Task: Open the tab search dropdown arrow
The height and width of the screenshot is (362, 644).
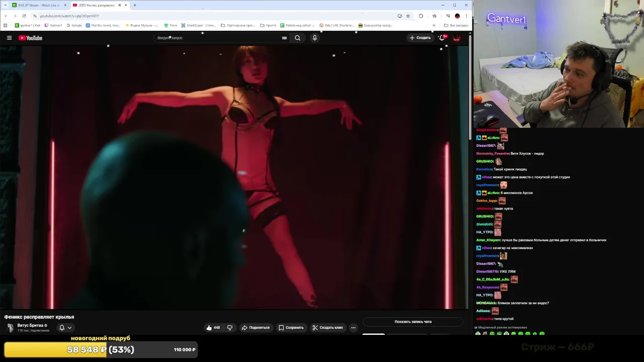Action: click(x=6, y=5)
